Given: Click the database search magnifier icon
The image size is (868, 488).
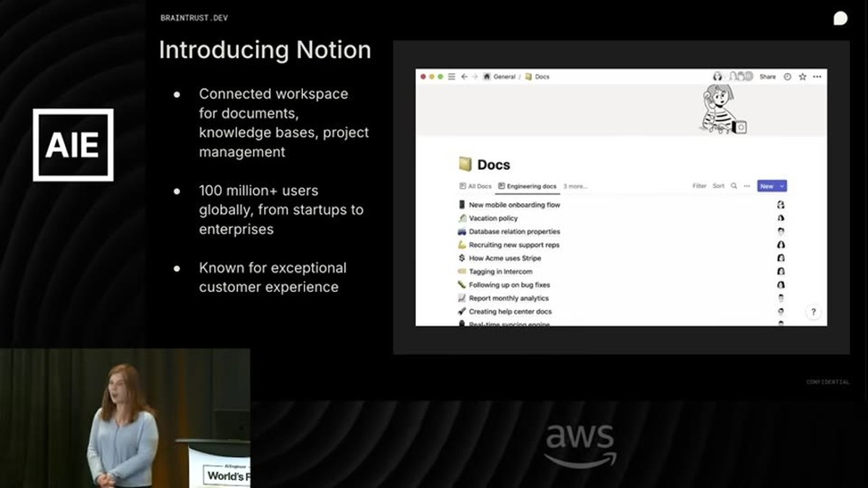Looking at the screenshot, I should tap(733, 186).
